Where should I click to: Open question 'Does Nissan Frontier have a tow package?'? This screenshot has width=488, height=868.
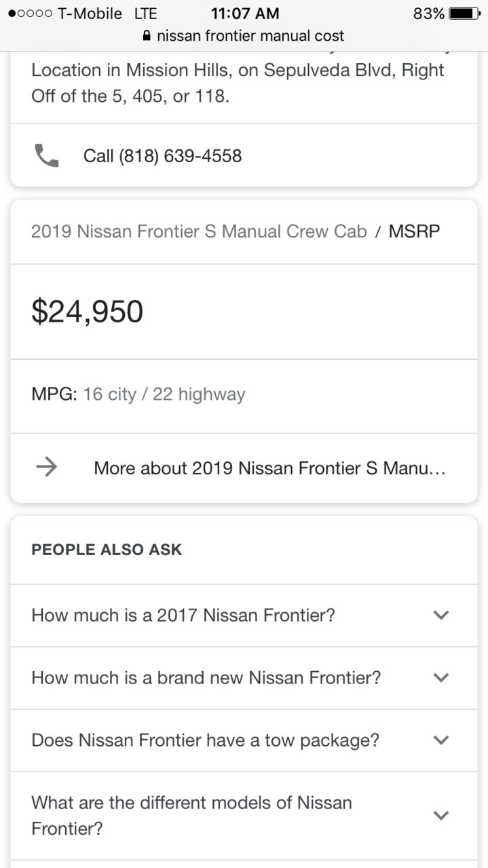coord(244,740)
